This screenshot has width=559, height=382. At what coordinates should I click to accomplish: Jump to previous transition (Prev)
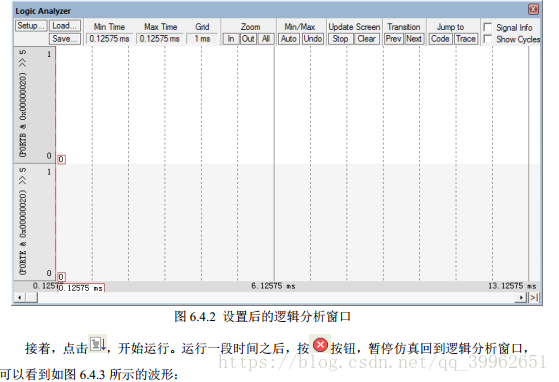pyautogui.click(x=394, y=38)
